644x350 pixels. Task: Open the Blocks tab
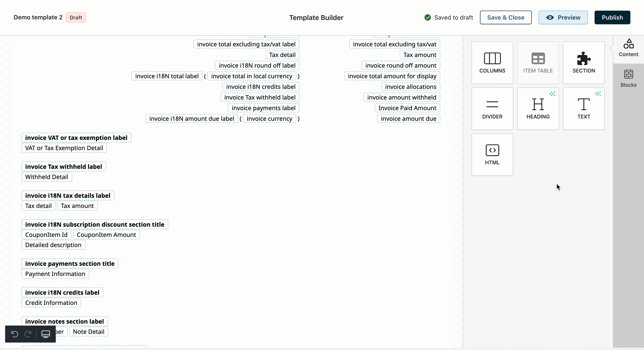click(x=628, y=78)
